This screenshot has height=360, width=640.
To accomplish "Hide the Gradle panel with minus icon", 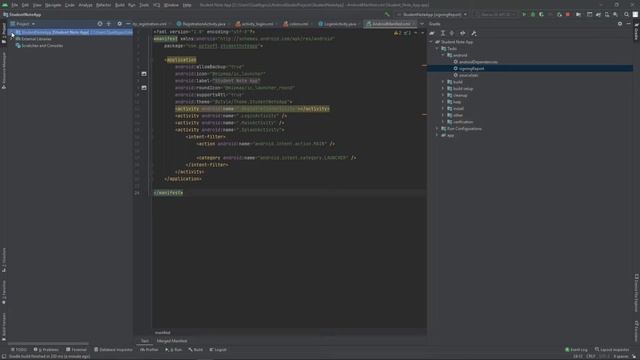I will click(x=629, y=24).
